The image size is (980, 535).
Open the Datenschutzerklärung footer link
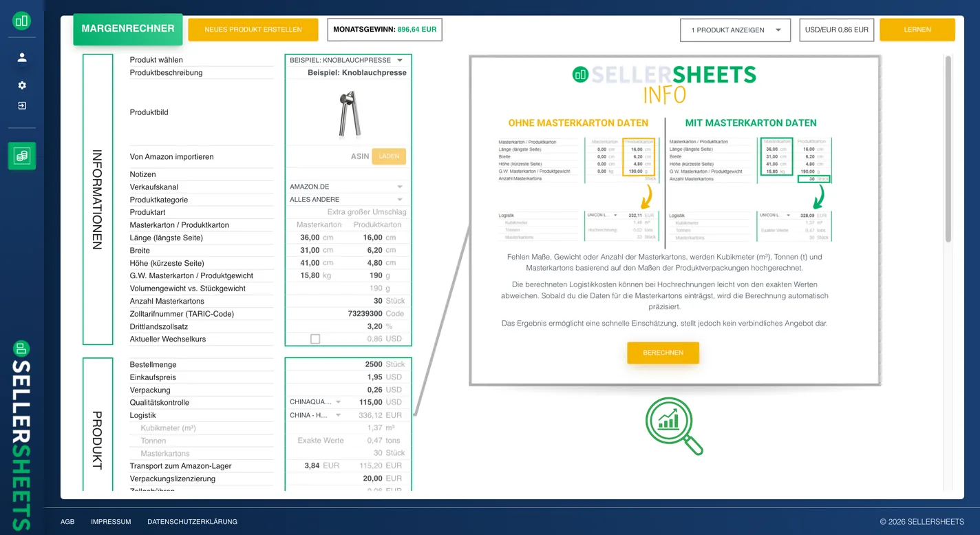[x=192, y=522]
